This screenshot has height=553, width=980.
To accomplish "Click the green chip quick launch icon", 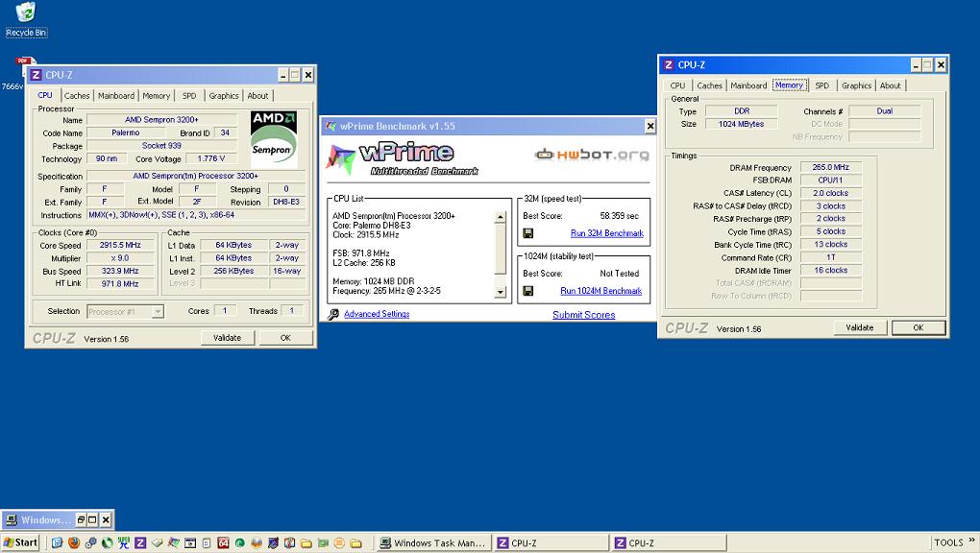I will pos(323,542).
